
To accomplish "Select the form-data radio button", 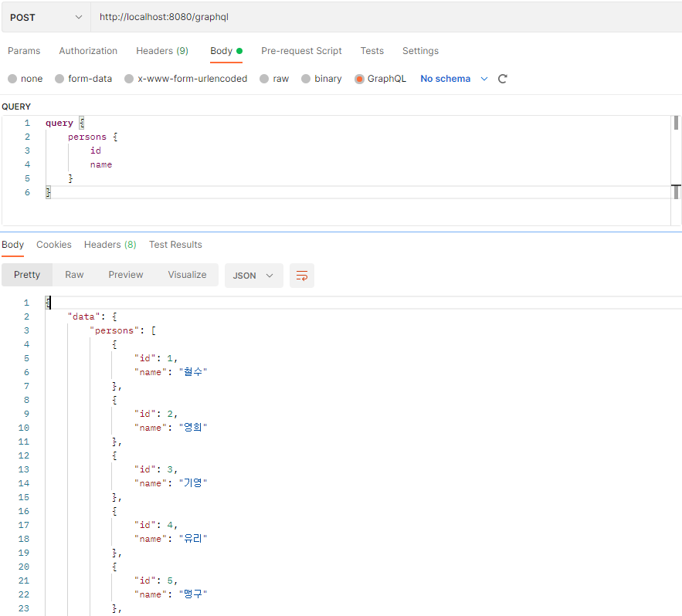I will (x=59, y=79).
